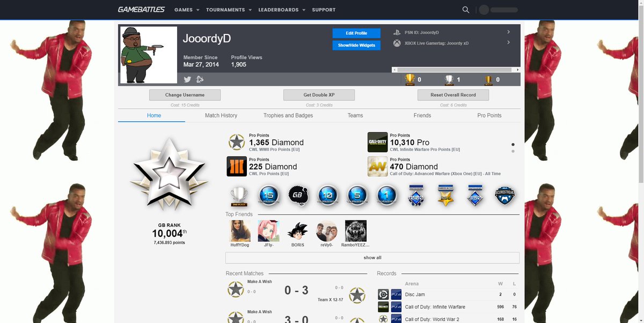The width and height of the screenshot is (644, 323).
Task: Click the Advanced Warfare icon beside 470 Diamond
Action: pos(378,167)
